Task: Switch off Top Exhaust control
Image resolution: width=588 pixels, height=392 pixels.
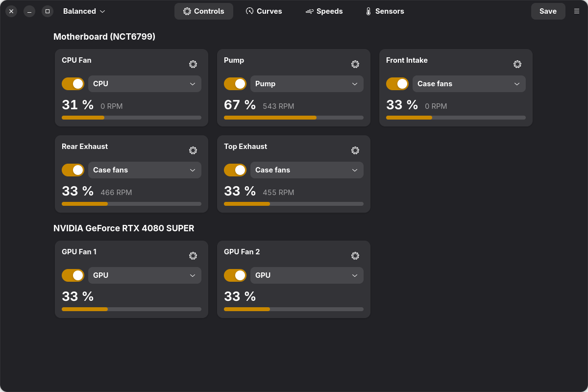Action: (235, 170)
